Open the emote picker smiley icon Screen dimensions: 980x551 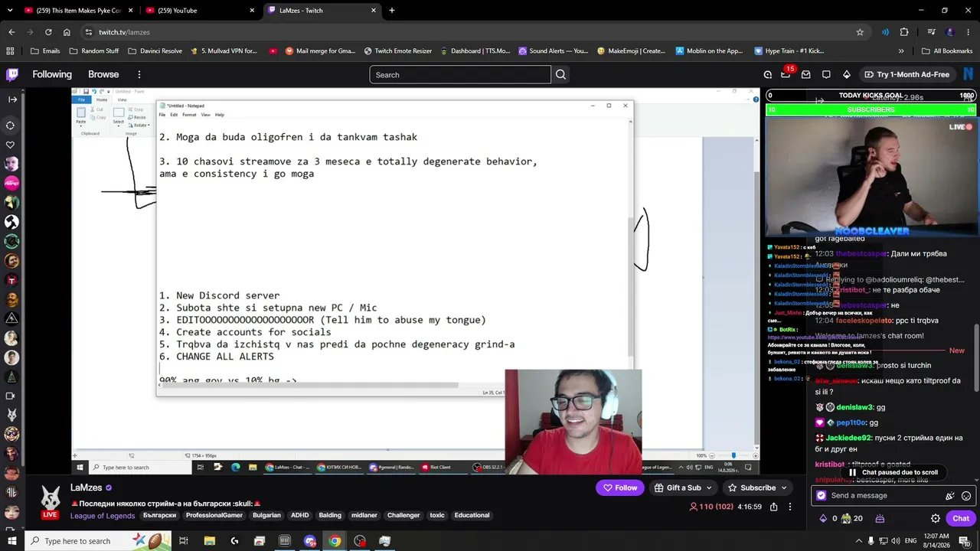(x=966, y=496)
